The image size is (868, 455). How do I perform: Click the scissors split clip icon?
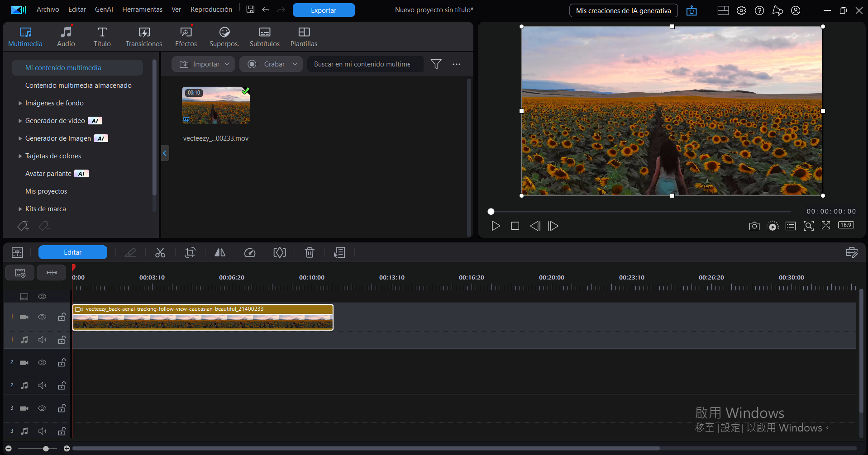[x=160, y=252]
